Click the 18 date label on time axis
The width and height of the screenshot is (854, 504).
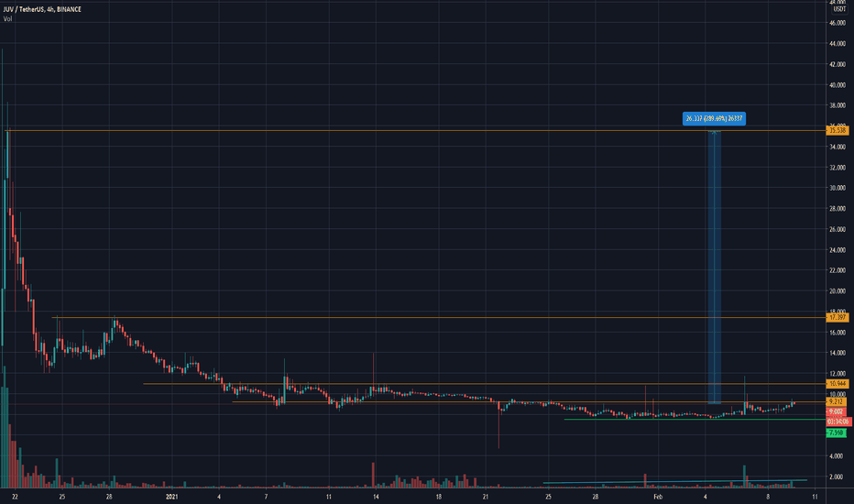click(x=438, y=497)
